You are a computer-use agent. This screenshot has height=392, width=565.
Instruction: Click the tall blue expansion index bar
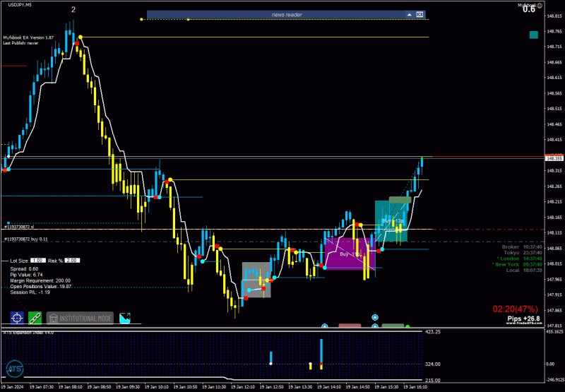tap(321, 351)
